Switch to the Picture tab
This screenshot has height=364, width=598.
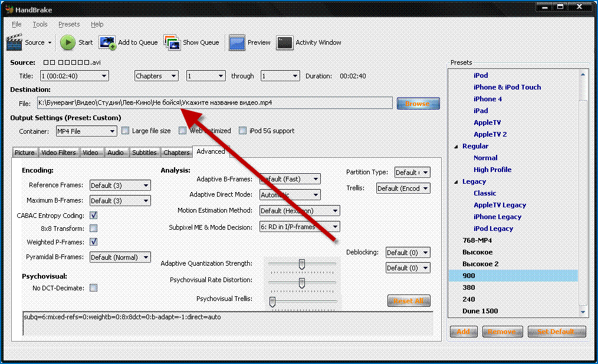point(25,153)
